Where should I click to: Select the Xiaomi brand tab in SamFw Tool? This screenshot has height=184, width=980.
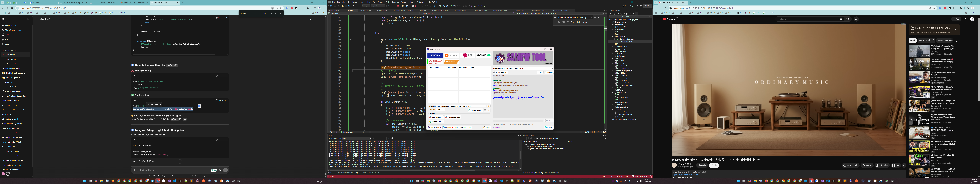click(x=451, y=55)
